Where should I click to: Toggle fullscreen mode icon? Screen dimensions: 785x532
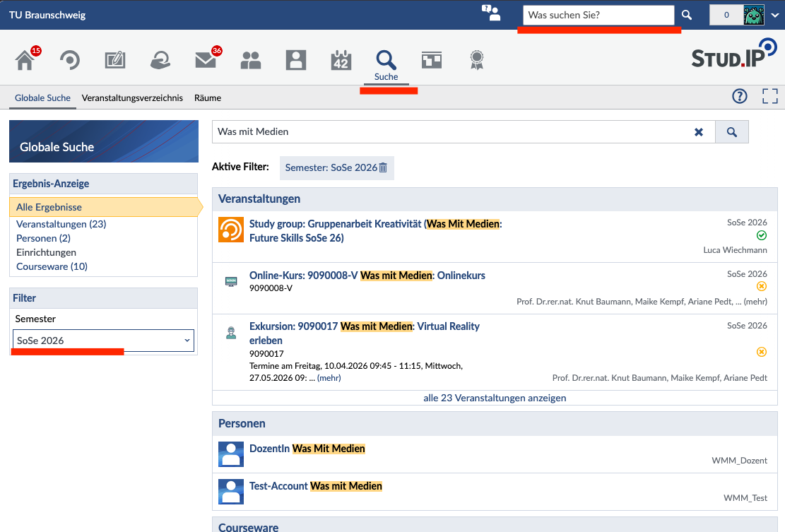[770, 96]
